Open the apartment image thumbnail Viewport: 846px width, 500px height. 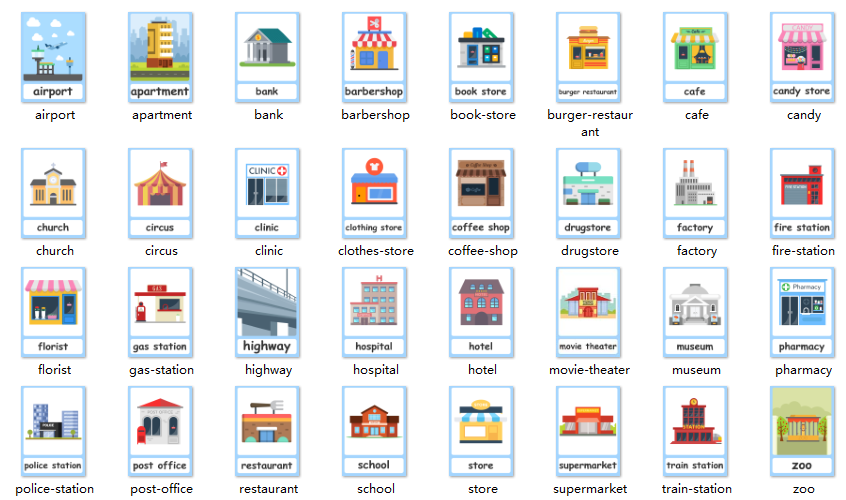[x=160, y=58]
